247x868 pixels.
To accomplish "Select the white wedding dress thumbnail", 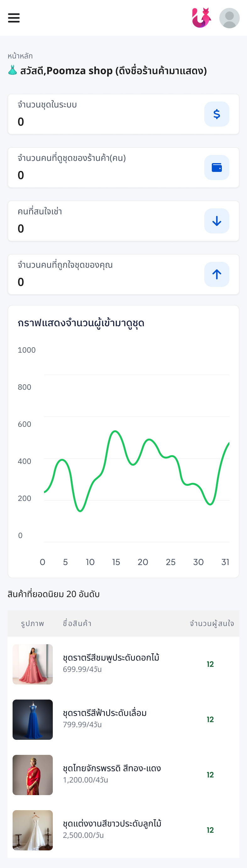I will tap(33, 830).
